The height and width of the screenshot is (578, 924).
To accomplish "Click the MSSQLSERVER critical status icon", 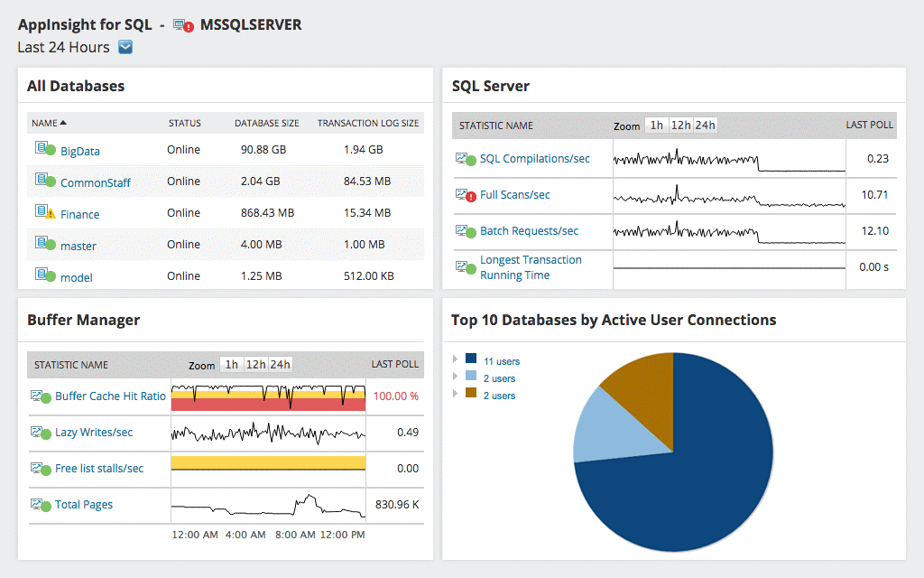I will (183, 25).
